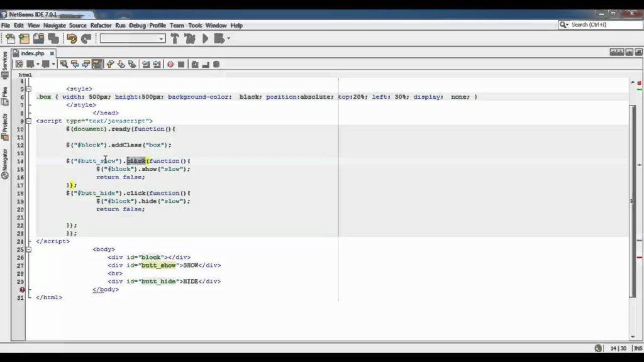Viewport: 644px width, 362px height.
Task: Click the Open Project toolbar icon
Action: click(38, 38)
